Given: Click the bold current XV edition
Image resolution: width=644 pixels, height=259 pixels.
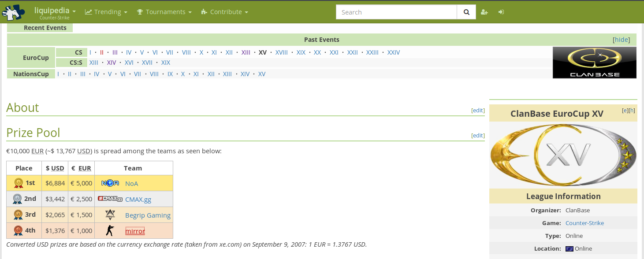Looking at the screenshot, I should coord(263,52).
